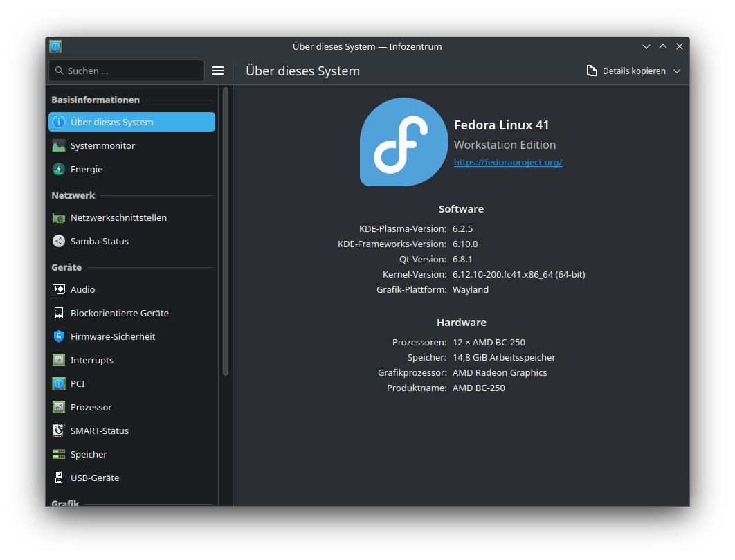Viewport: 735px width, 560px height.
Task: Click the USB-Geräte stick icon
Action: click(59, 478)
